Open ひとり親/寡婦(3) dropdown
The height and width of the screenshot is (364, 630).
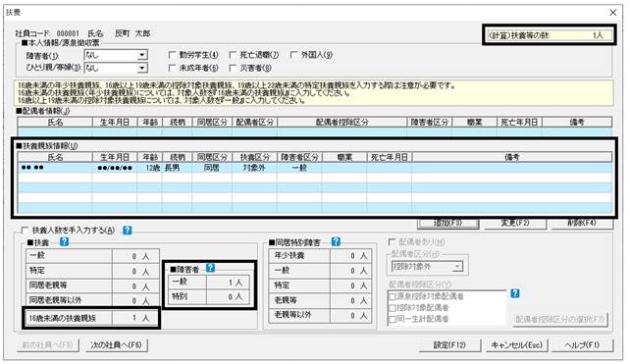tap(142, 68)
